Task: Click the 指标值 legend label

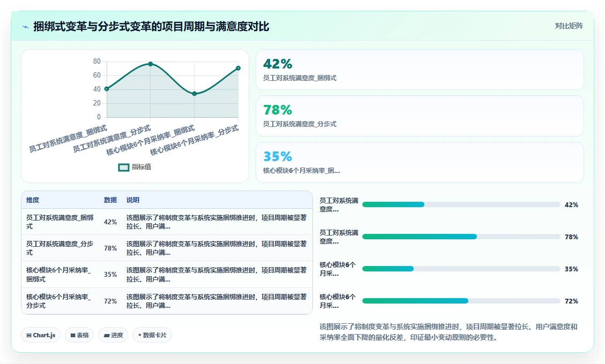Action: coord(141,167)
